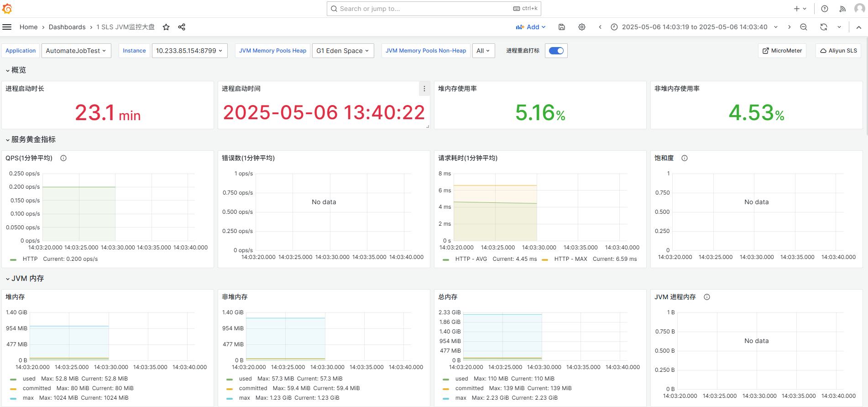Focus the Search or jump to field

(x=434, y=9)
